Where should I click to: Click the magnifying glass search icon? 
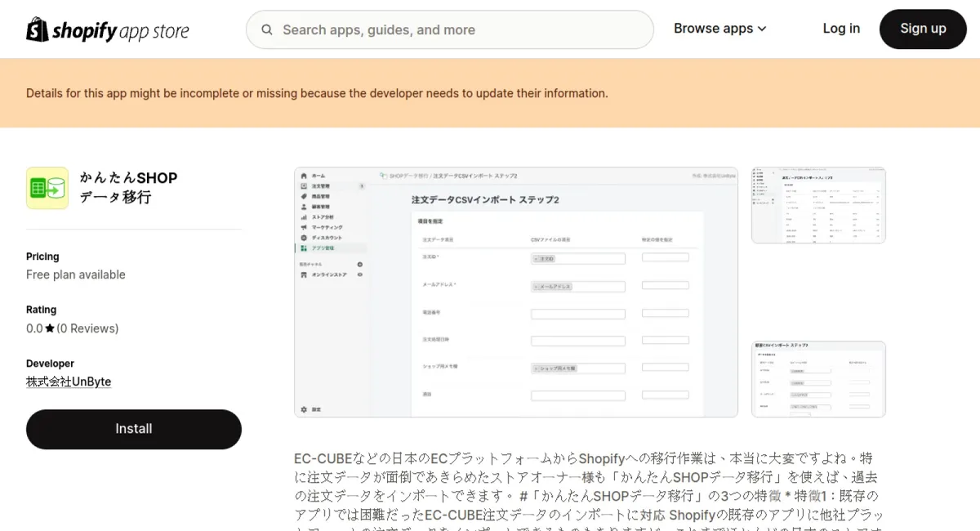click(x=267, y=30)
